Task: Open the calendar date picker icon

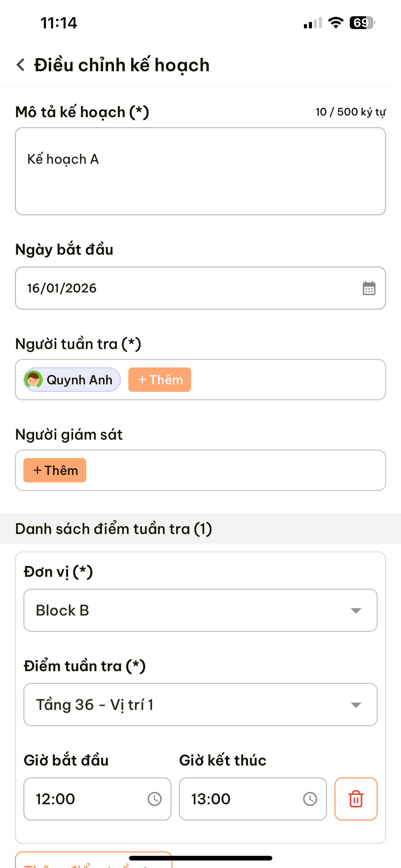Action: [369, 288]
